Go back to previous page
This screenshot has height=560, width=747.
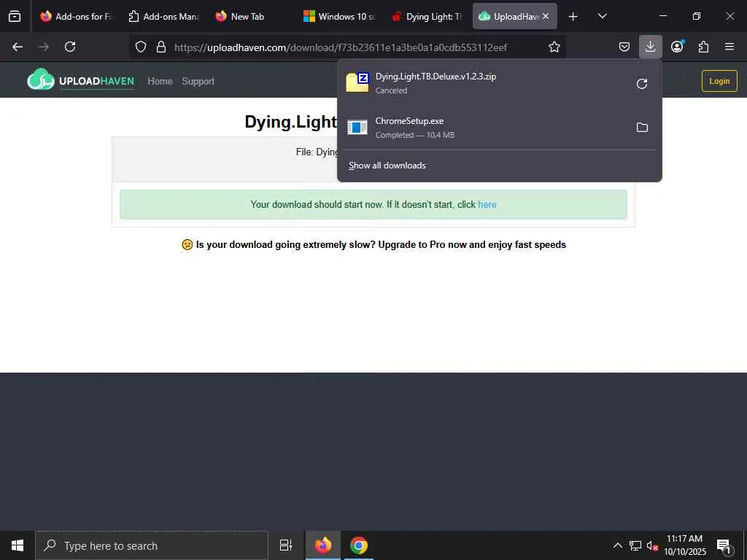coord(18,47)
